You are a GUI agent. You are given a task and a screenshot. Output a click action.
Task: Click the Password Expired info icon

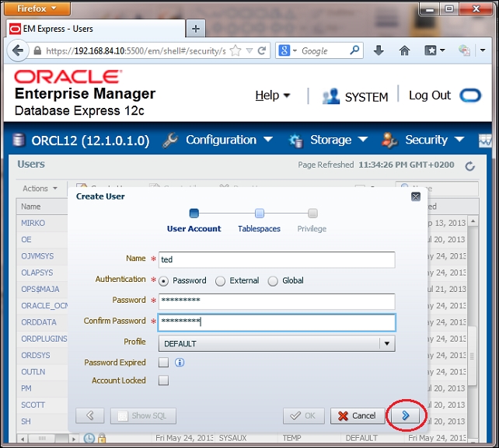point(180,362)
